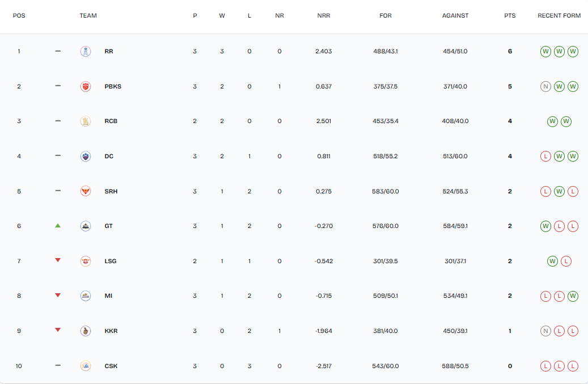
Task: Click the SRH team logo icon
Action: coord(86,192)
